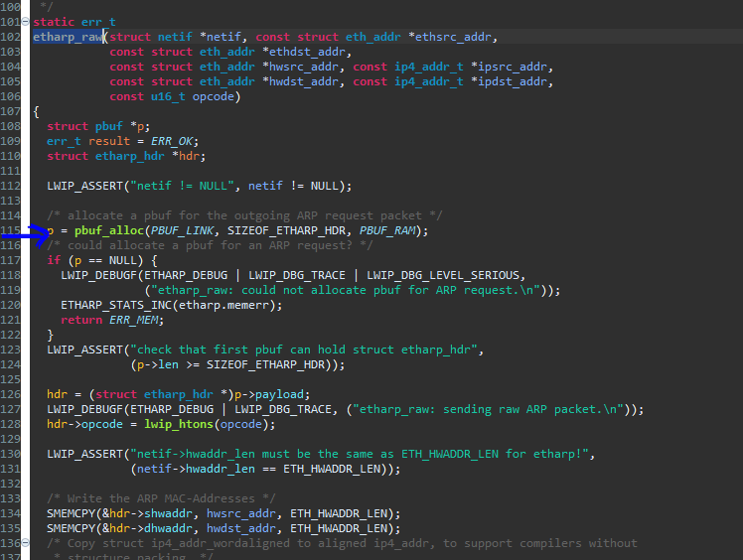Image resolution: width=743 pixels, height=560 pixels.
Task: Click line number 102 in the gutter
Action: click(10, 37)
